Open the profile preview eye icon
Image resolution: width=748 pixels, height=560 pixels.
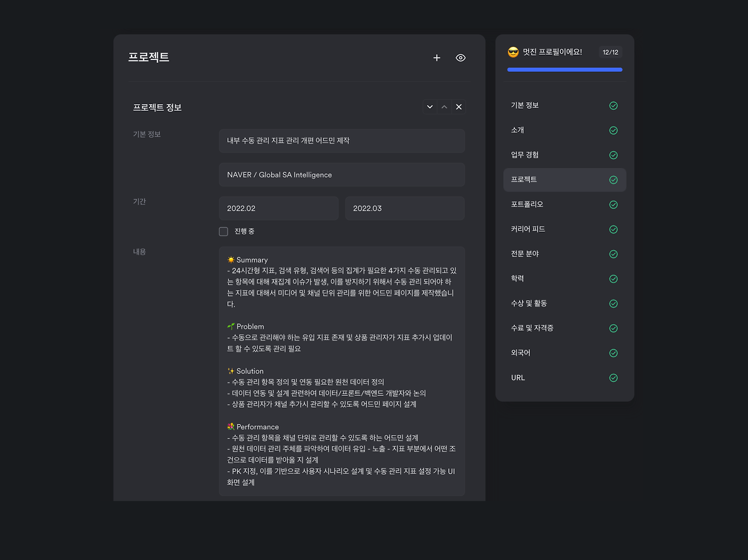pos(460,58)
